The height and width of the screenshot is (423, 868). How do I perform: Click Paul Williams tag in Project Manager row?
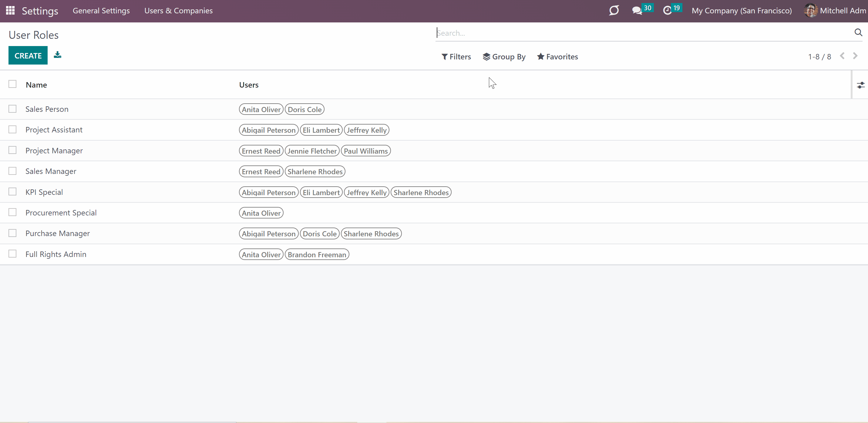[365, 151]
